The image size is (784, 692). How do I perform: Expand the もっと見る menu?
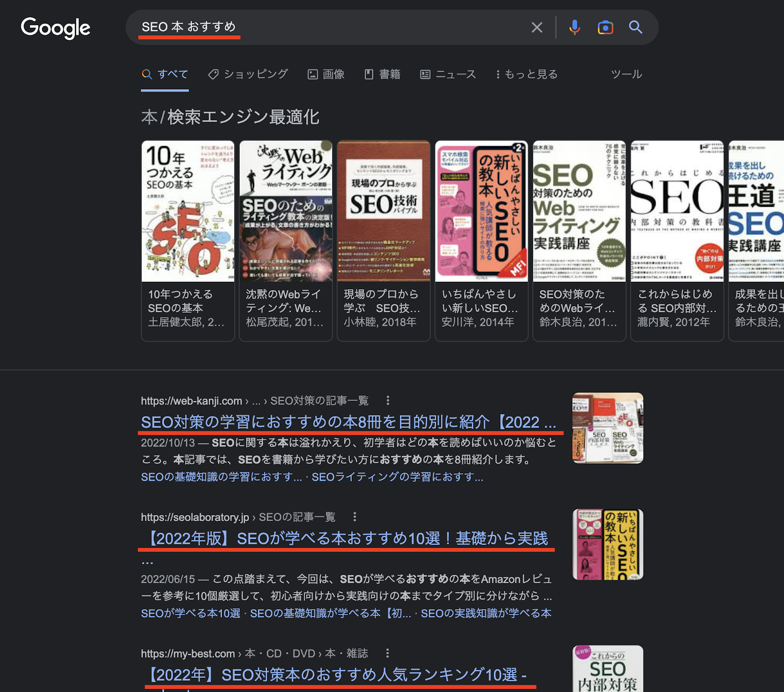coord(526,74)
